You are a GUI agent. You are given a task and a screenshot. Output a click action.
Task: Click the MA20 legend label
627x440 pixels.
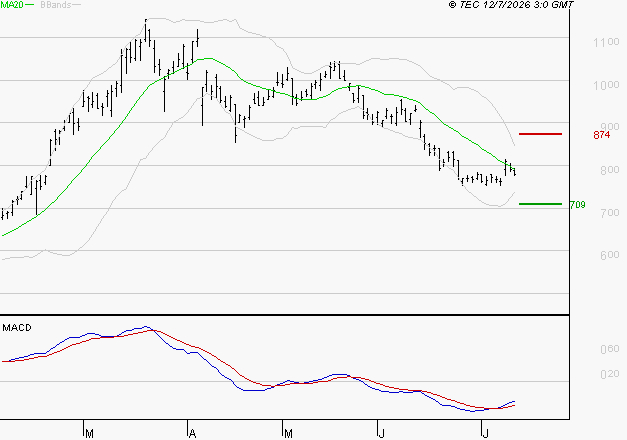click(x=12, y=5)
